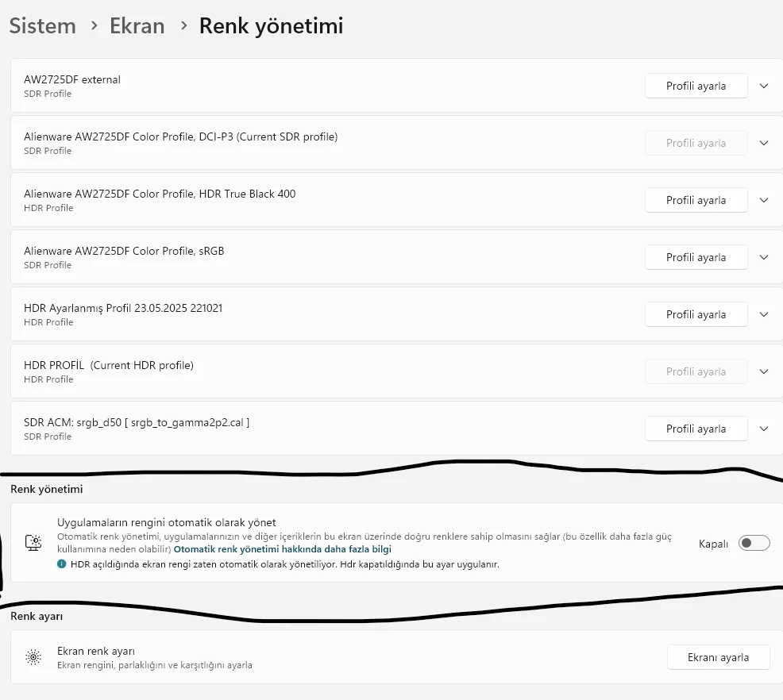Click disabled Profili ayarla for DCI-P3 profile
This screenshot has height=700, width=783.
tap(696, 143)
